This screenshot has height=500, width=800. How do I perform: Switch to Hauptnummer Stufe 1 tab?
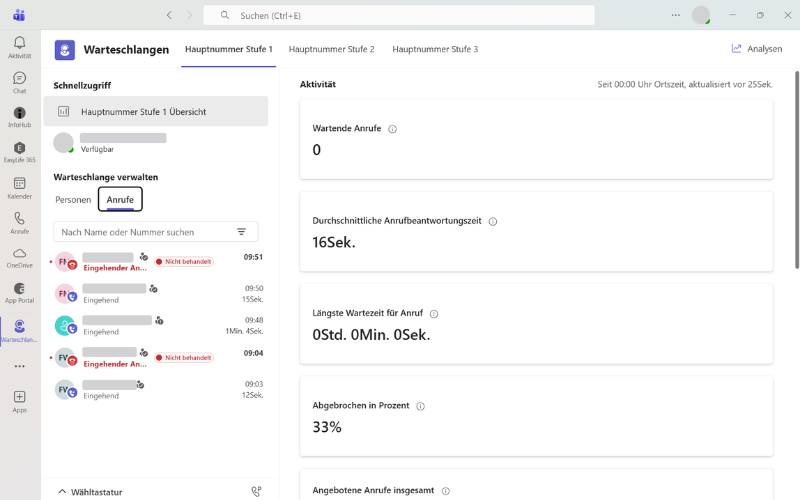tap(229, 49)
